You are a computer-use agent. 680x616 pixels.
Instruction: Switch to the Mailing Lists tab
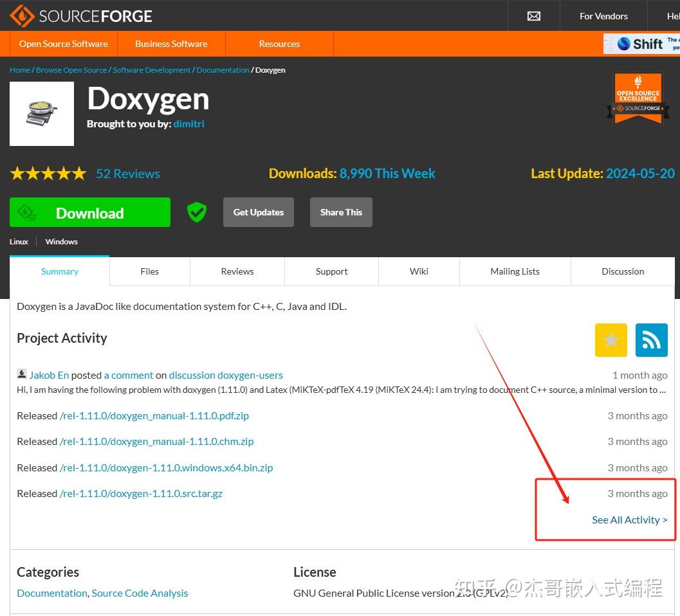pyautogui.click(x=515, y=271)
